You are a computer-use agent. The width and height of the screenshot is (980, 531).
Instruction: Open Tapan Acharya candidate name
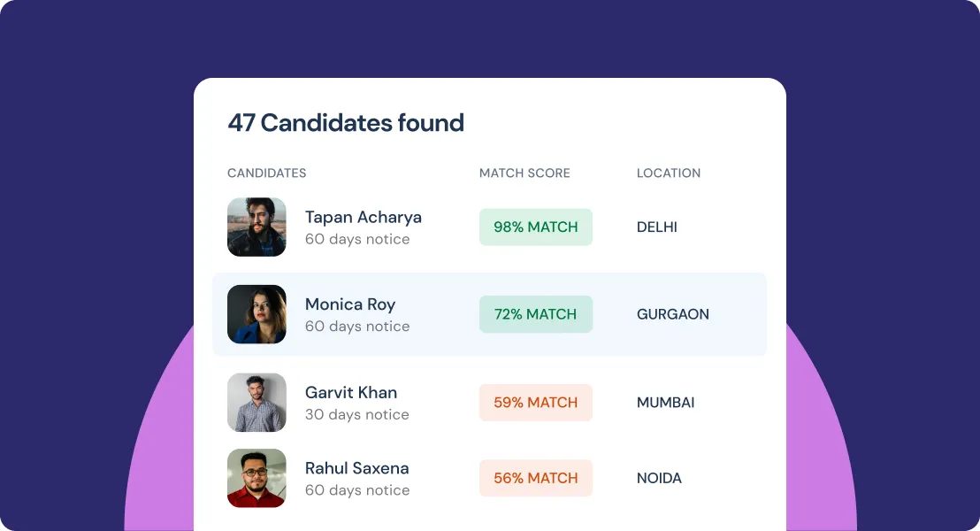click(363, 217)
